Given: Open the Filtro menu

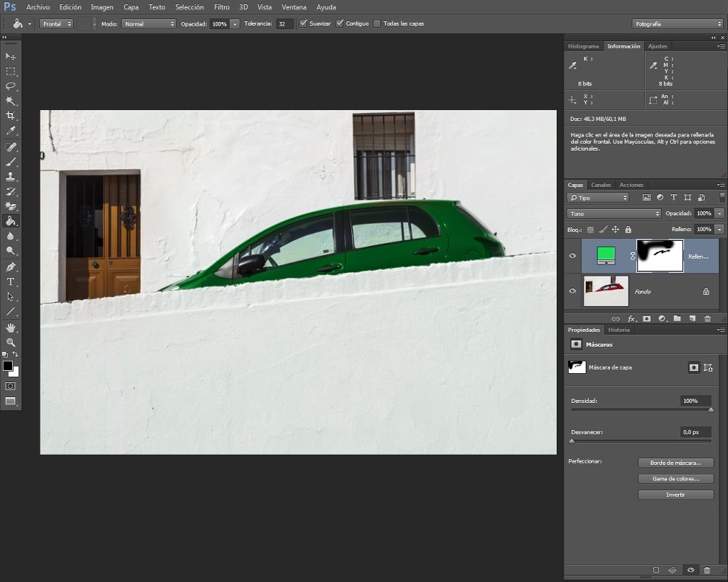Looking at the screenshot, I should (222, 7).
